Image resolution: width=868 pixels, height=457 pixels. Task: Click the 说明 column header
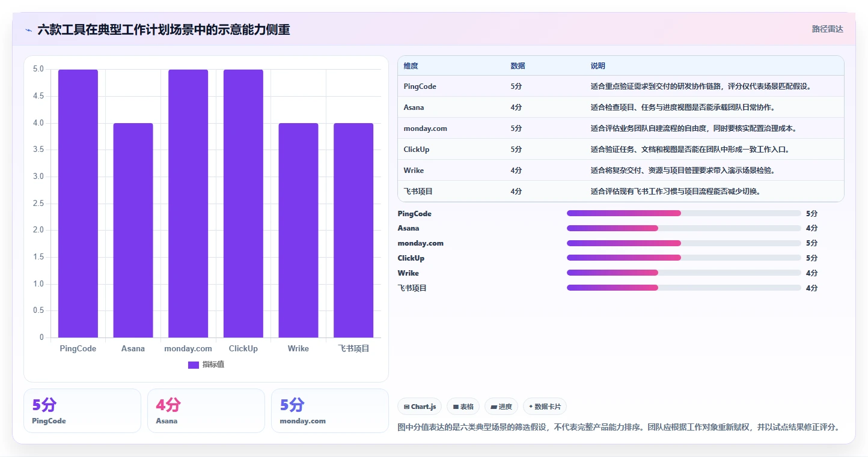pos(598,66)
